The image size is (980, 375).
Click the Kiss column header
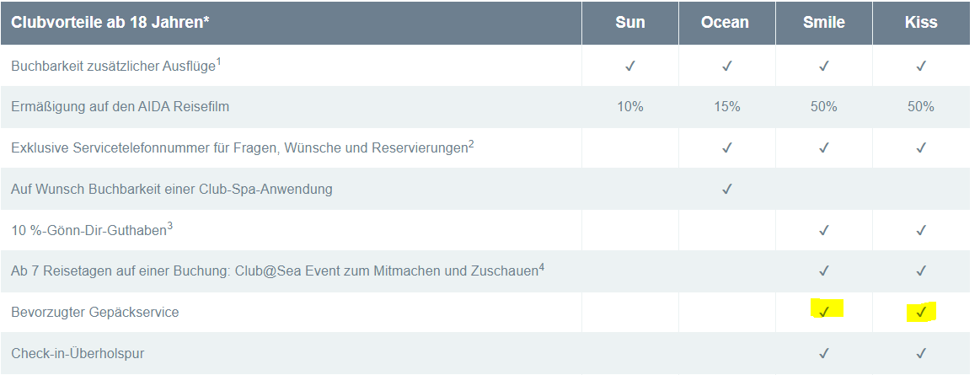921,23
